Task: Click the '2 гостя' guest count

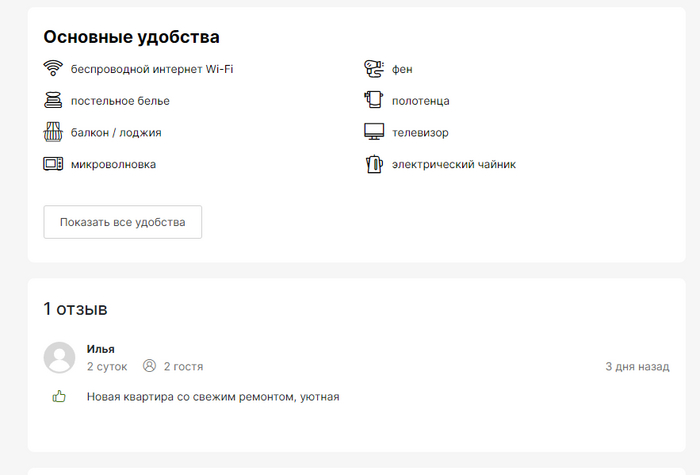Action: tap(183, 367)
